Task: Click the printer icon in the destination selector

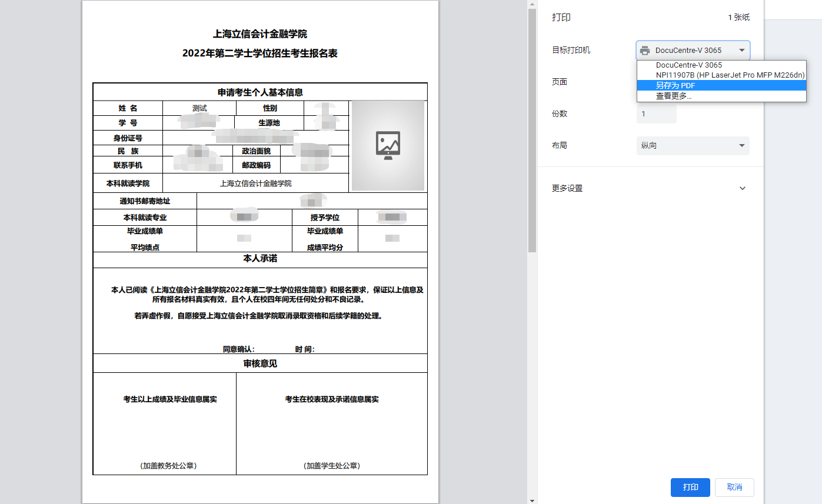Action: (x=645, y=51)
